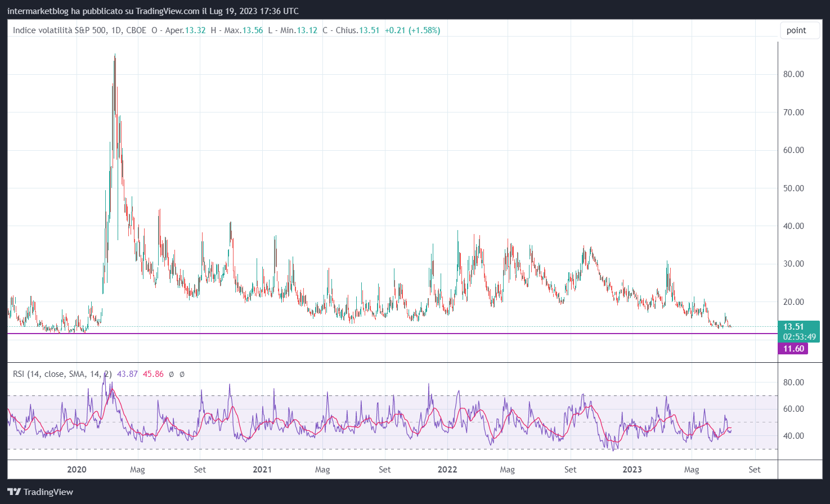Click the RSI value 43.87
This screenshot has height=504, width=830.
(127, 374)
